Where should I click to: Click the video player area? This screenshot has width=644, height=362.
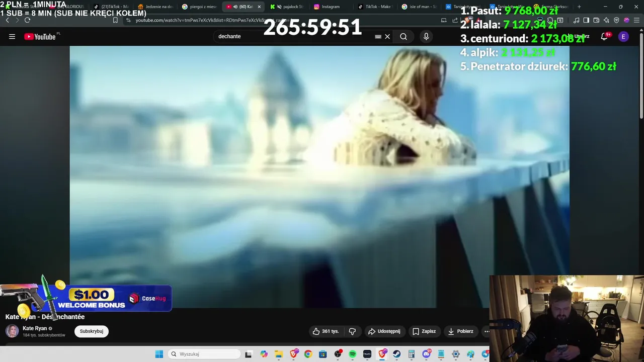pos(319,176)
